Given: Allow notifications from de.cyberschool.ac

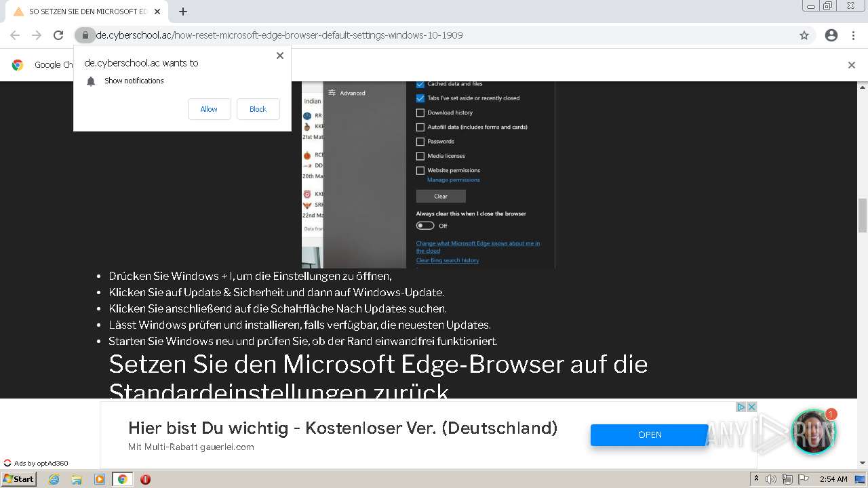Looking at the screenshot, I should click(209, 109).
